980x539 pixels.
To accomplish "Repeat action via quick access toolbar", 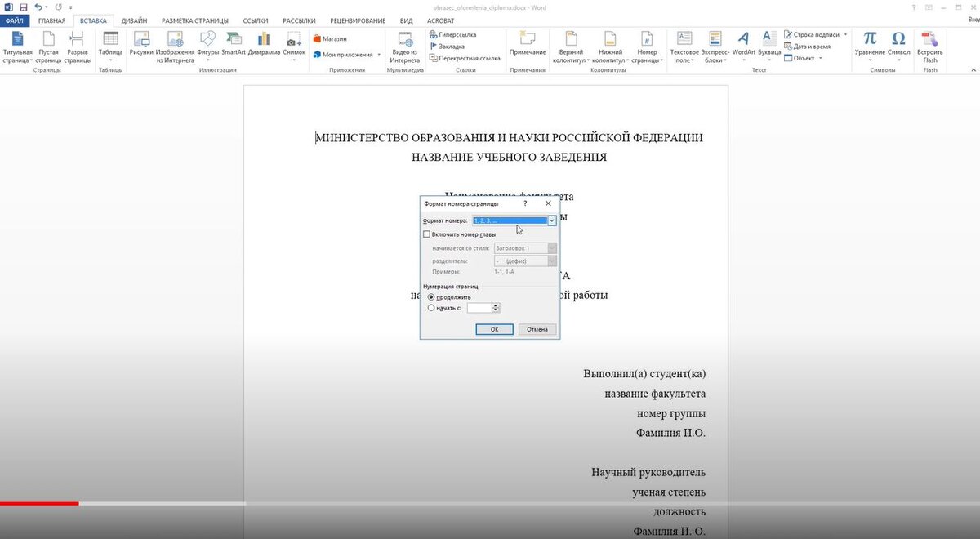I will 59,7.
